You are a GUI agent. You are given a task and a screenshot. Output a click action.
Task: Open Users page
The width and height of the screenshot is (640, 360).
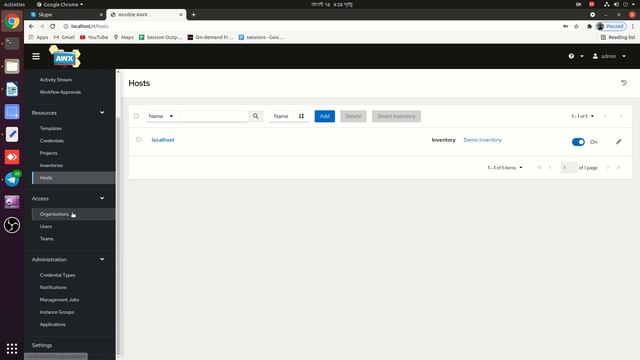46,227
